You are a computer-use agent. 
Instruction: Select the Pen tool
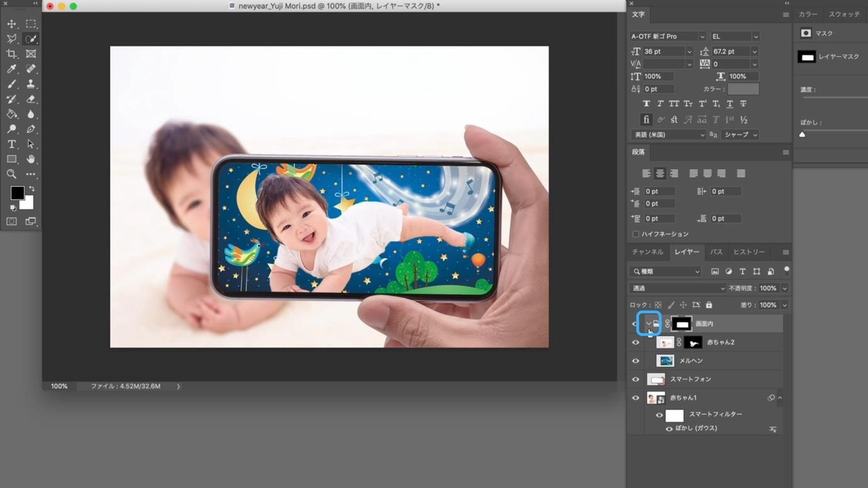pos(31,129)
